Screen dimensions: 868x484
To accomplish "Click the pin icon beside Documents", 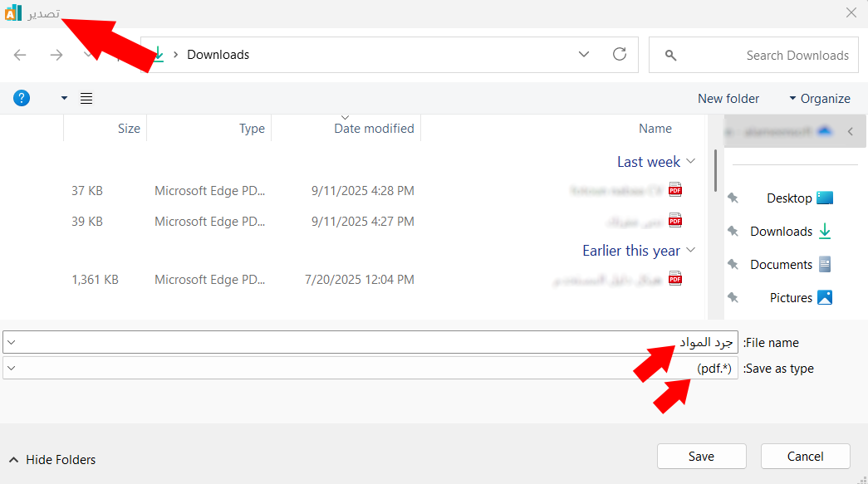I will click(x=732, y=265).
